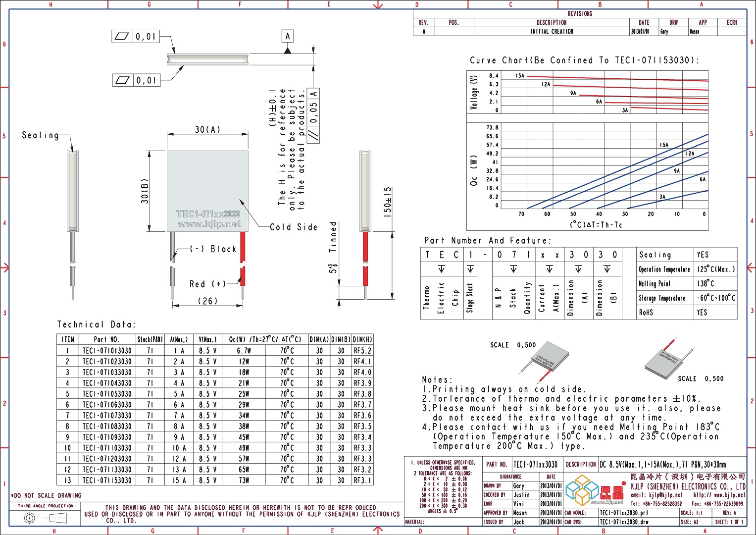The width and height of the screenshot is (756, 535).
Task: Click the 30(A) width dimension
Action: pos(207,129)
